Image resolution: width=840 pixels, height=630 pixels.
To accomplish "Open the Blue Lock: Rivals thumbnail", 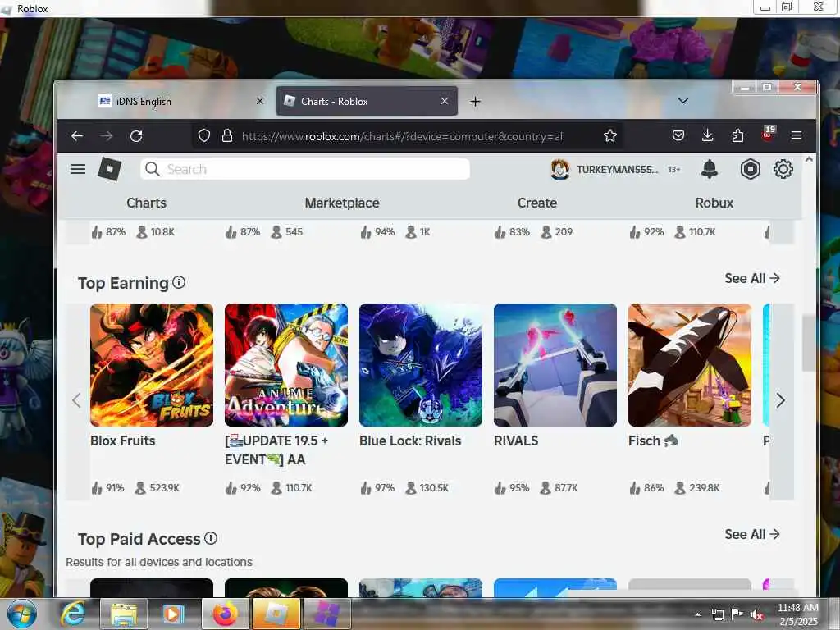I will 421,365.
